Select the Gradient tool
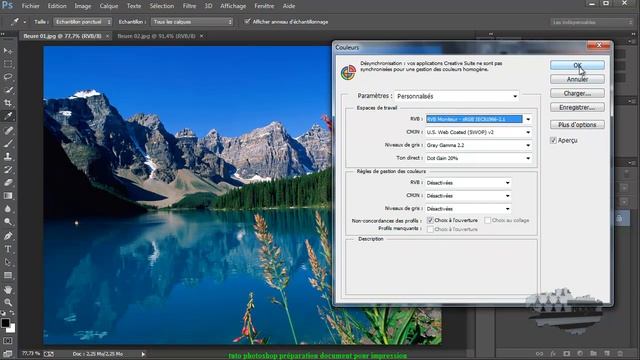Screen dimensions: 640x360 tap(8, 196)
